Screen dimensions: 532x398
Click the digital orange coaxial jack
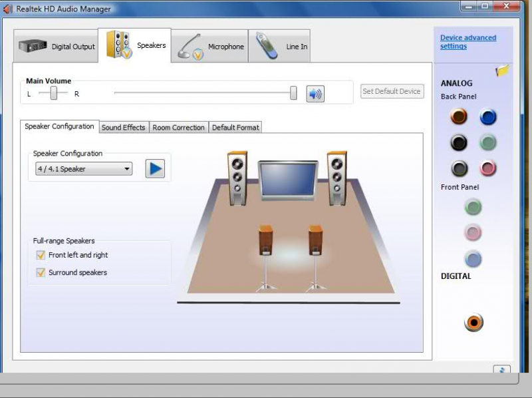[x=473, y=323]
